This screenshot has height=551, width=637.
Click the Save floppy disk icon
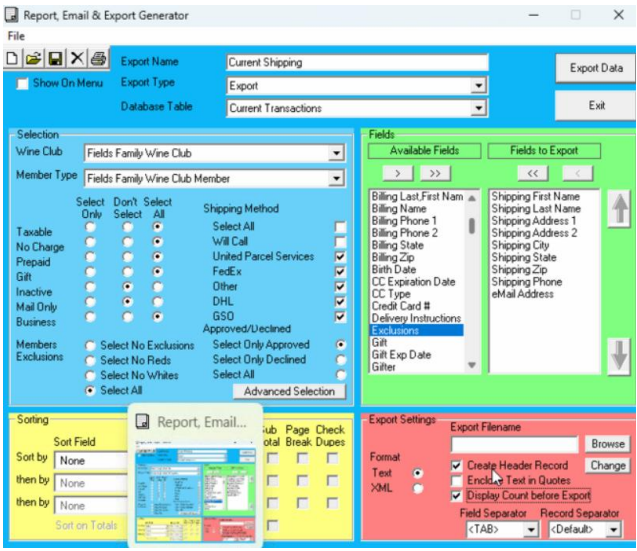coord(55,59)
